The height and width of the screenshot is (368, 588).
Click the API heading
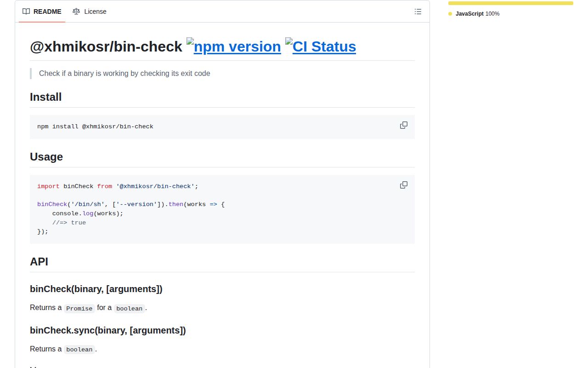pyautogui.click(x=39, y=262)
